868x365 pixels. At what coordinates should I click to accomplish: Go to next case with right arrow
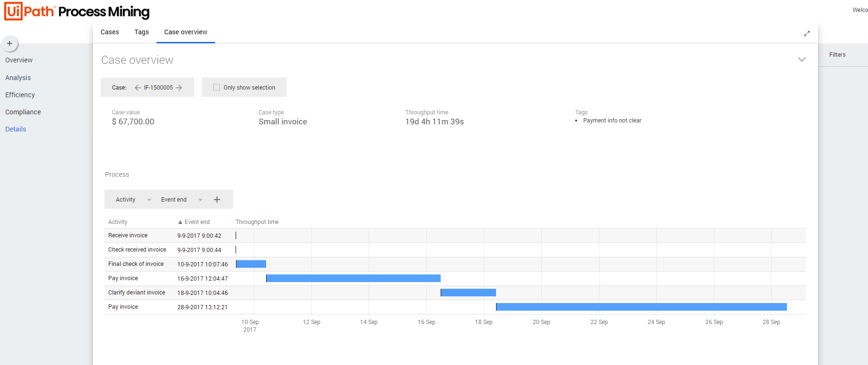[179, 88]
